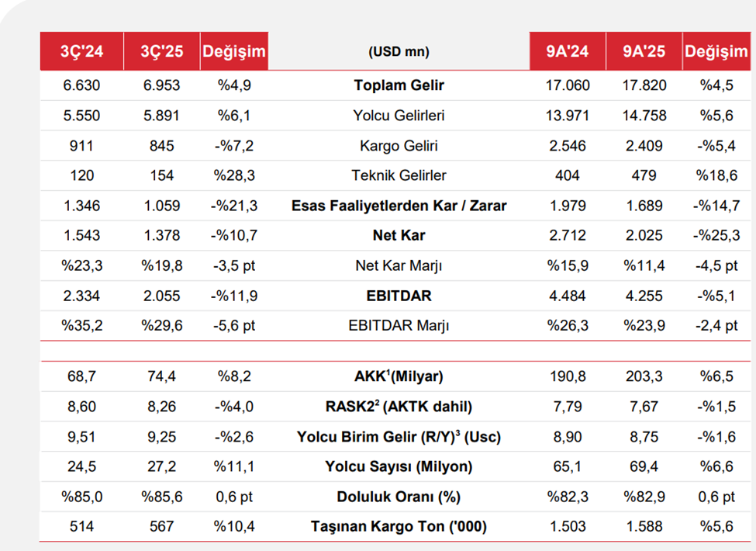This screenshot has width=756, height=551.
Task: Click the 17.820 total revenue value
Action: (x=644, y=86)
